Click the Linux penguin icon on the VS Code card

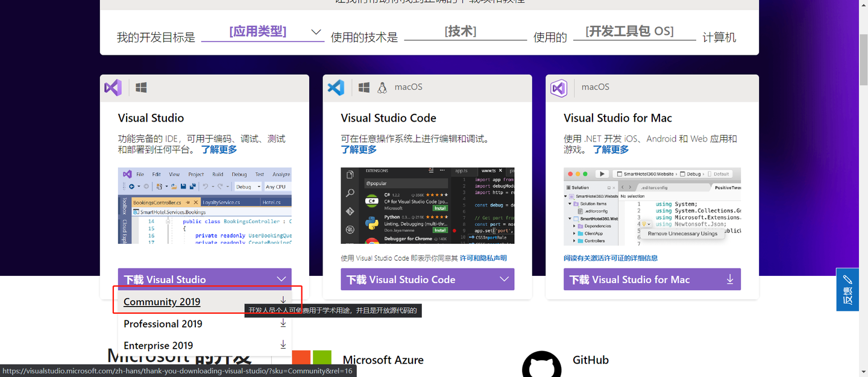click(383, 87)
